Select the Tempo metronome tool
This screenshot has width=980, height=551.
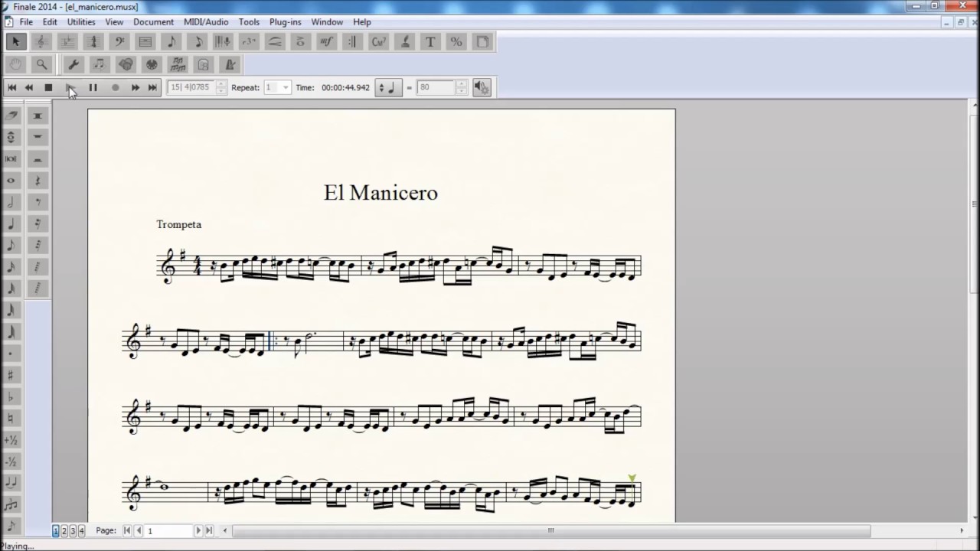229,64
